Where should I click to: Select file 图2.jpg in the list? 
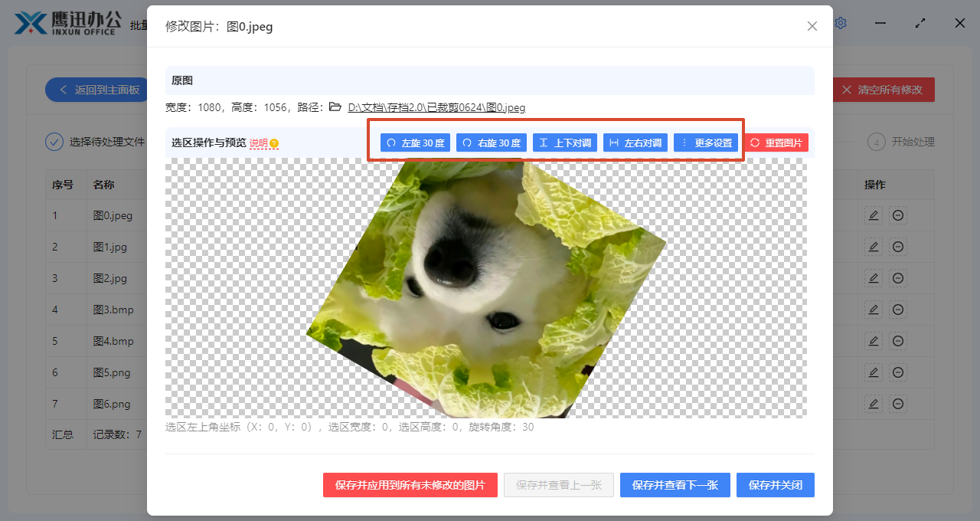click(x=109, y=278)
